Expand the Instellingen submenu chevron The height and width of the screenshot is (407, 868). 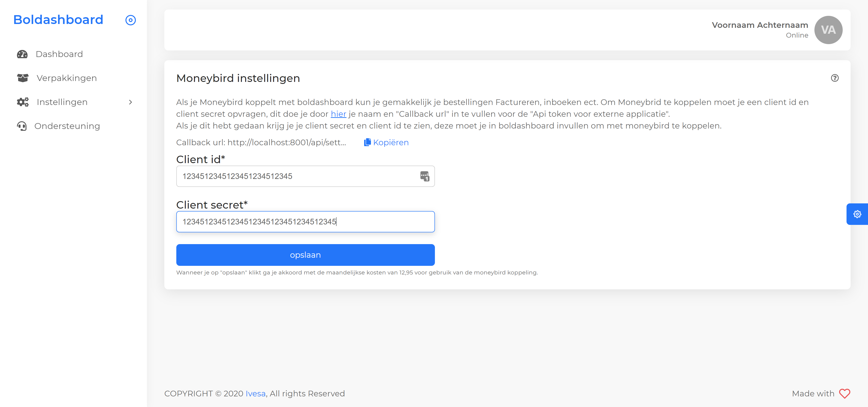(x=130, y=102)
